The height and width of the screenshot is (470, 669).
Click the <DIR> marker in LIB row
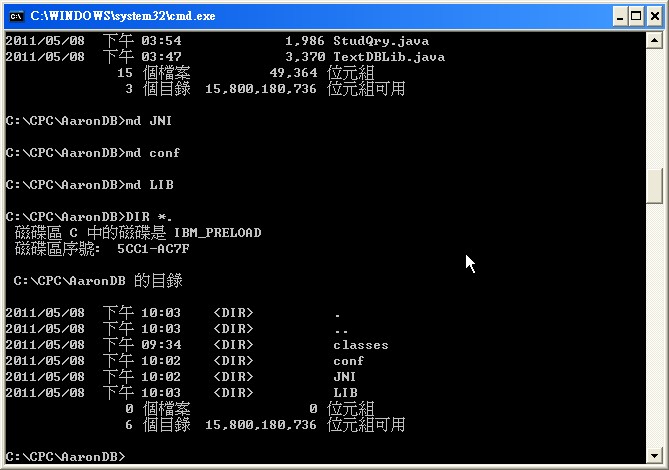(x=233, y=393)
